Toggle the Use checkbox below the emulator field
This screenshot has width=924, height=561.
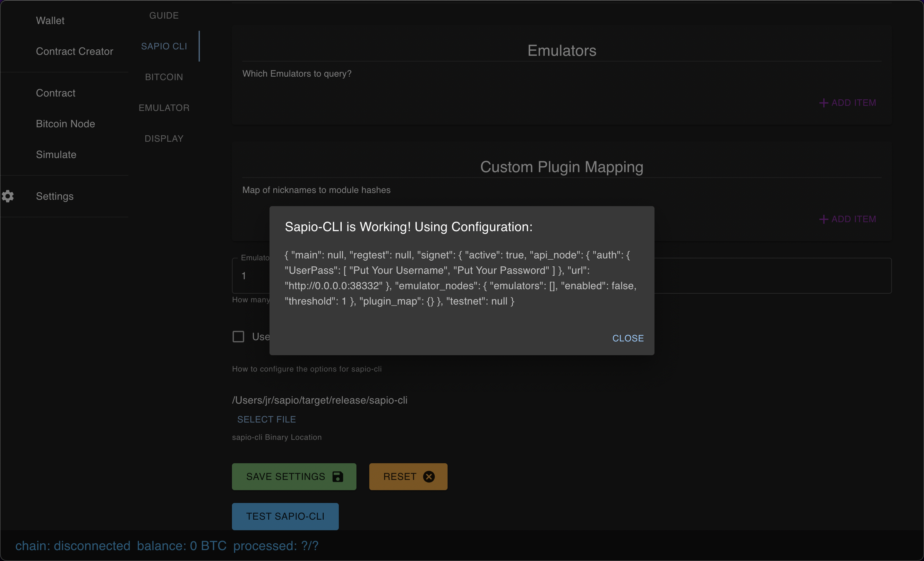238,337
